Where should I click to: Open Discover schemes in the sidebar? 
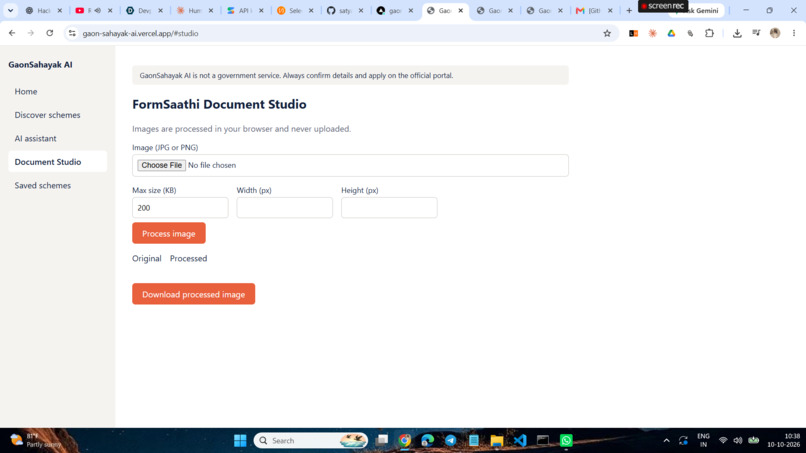(x=58, y=115)
